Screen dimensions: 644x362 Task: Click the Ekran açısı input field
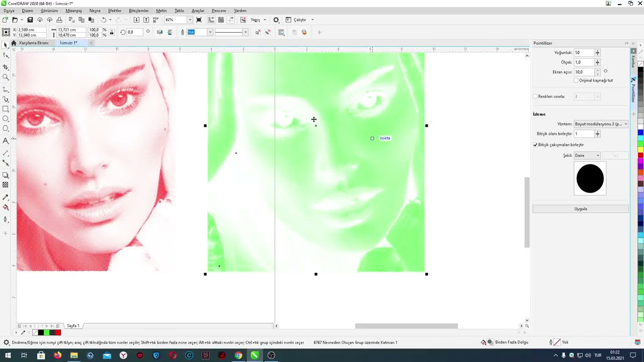click(584, 72)
